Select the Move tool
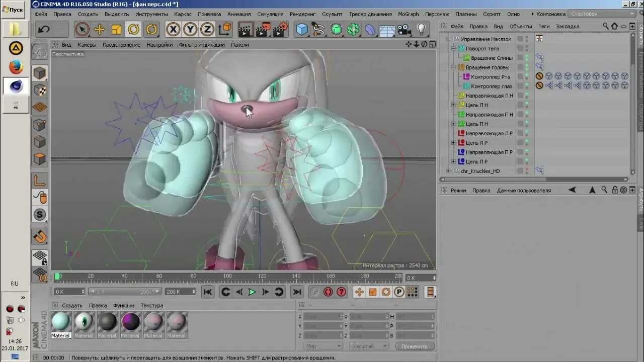The image size is (644, 362). (x=99, y=30)
